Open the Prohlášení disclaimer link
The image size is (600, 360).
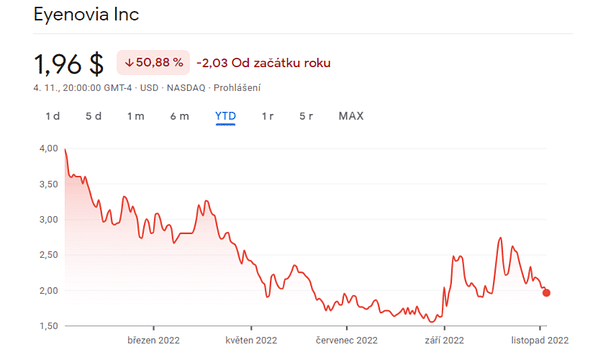pos(237,88)
